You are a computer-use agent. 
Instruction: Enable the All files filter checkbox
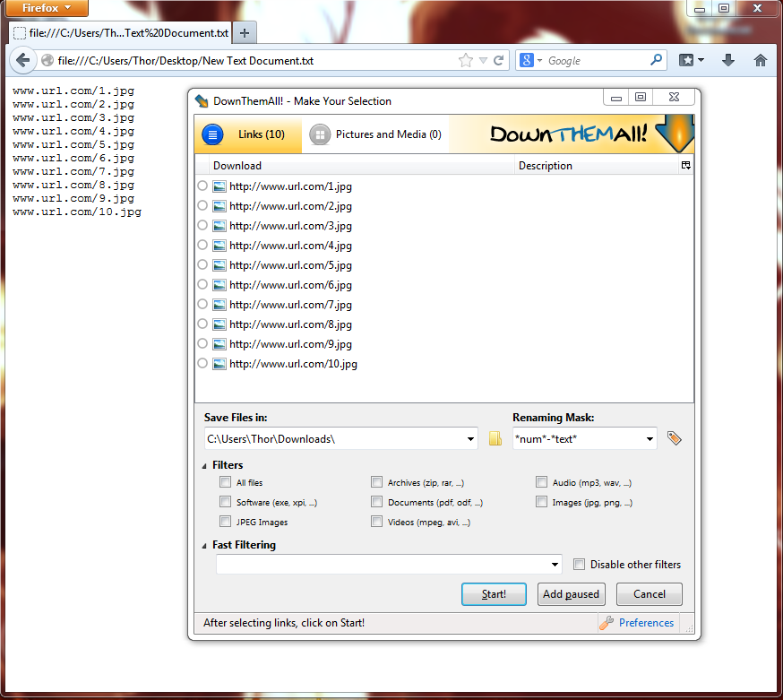[x=225, y=482]
